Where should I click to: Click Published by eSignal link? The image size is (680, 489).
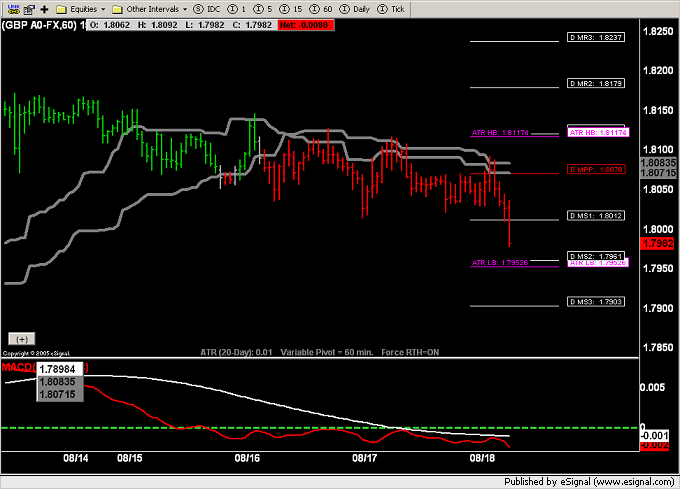589,482
